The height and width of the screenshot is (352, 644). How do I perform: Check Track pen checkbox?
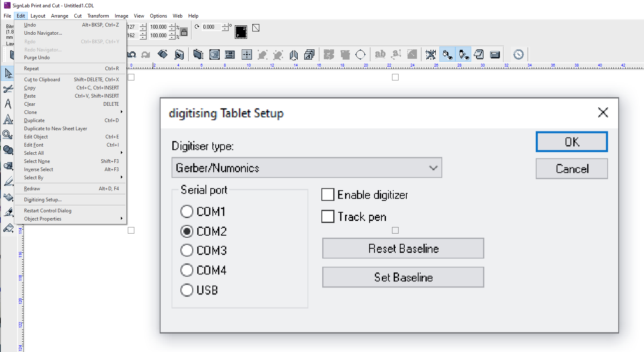(328, 216)
